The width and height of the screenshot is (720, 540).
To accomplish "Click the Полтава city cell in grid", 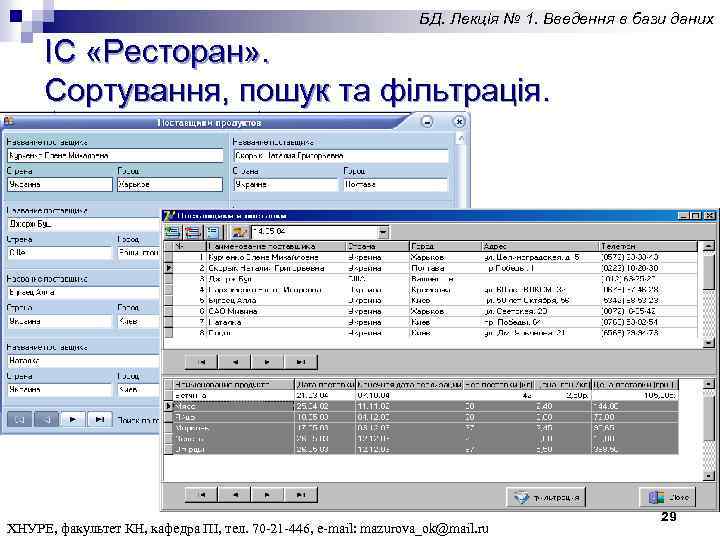I will [x=445, y=268].
